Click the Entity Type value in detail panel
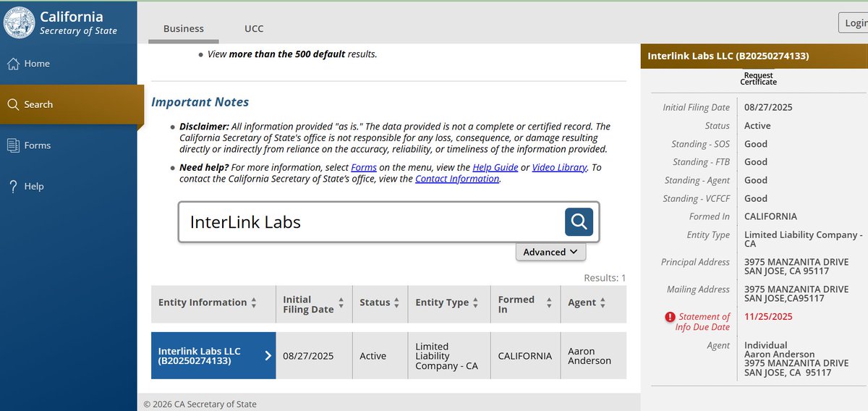Screen dimensions: 868x411 tap(803, 240)
